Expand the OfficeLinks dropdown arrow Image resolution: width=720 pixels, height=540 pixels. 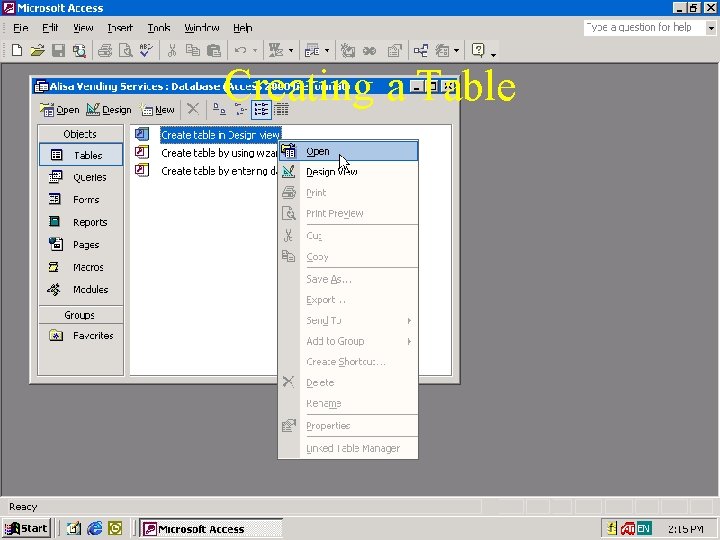(x=291, y=51)
